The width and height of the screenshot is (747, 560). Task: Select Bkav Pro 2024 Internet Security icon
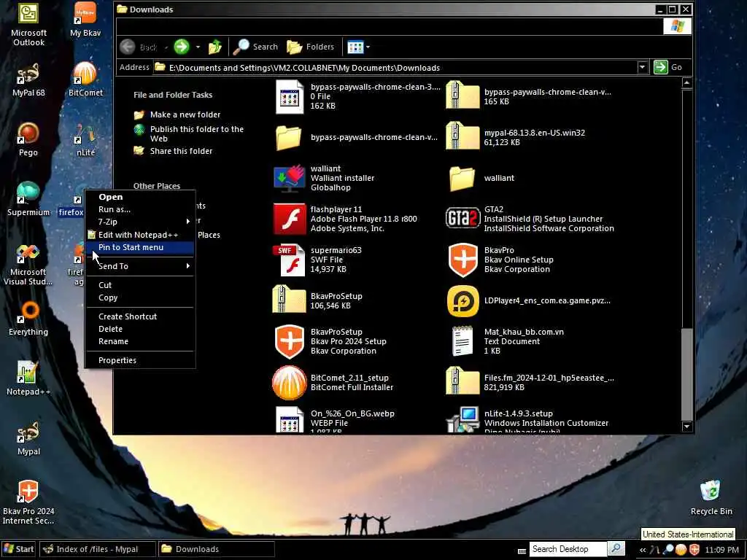click(x=28, y=503)
